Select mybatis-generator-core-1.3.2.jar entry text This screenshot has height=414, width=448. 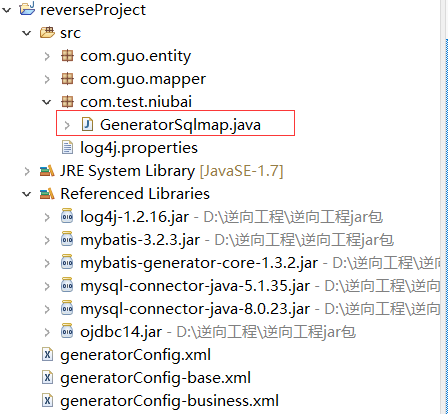point(199,263)
